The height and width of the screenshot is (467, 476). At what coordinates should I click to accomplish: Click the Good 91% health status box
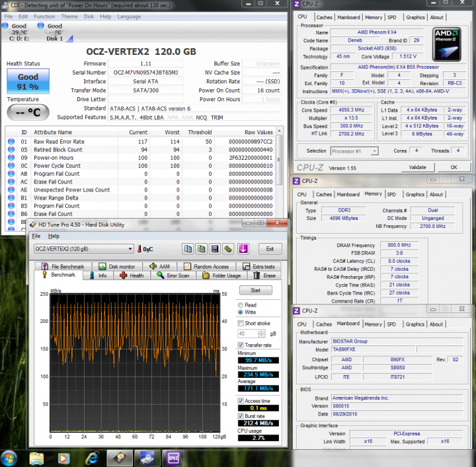pyautogui.click(x=27, y=81)
